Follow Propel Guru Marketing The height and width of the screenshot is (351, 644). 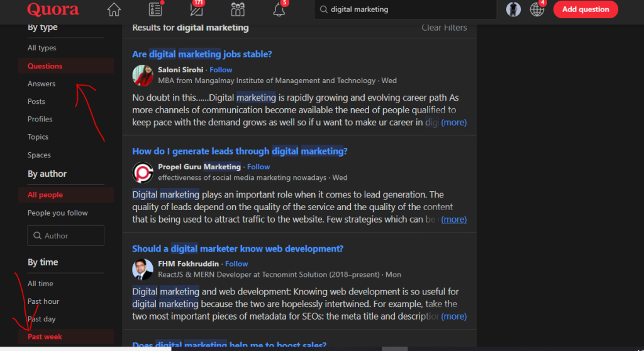point(258,167)
